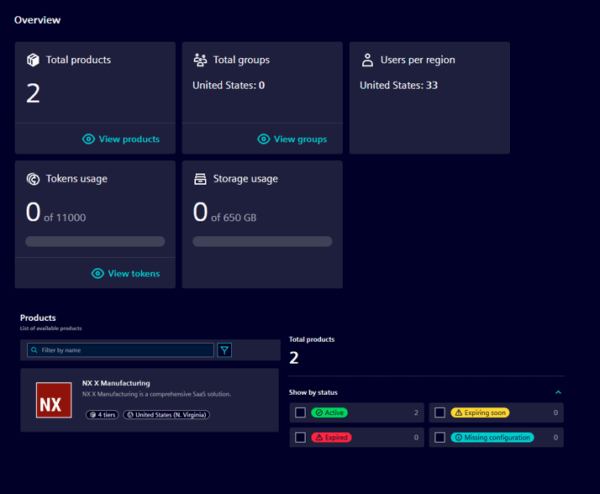
Task: Click the Tokens usage coin icon
Action: 33,179
